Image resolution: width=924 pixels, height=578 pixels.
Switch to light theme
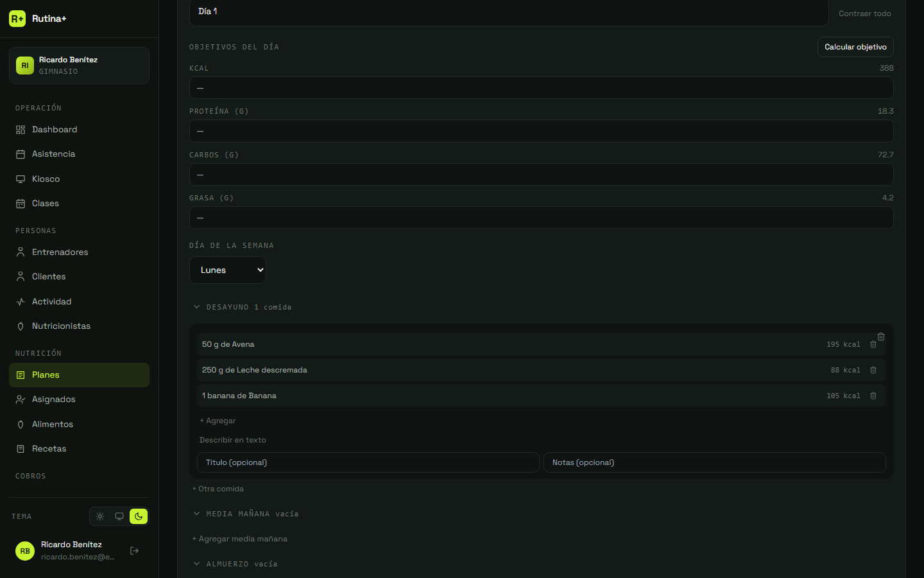point(100,516)
